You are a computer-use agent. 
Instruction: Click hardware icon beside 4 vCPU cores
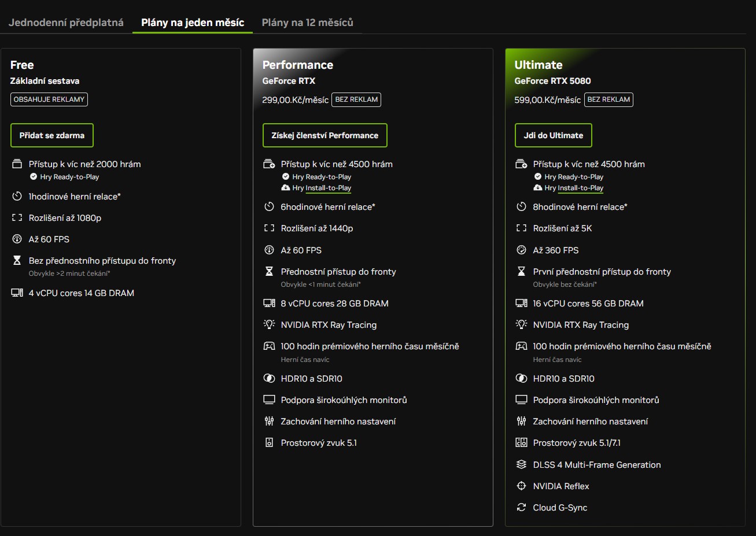[17, 293]
